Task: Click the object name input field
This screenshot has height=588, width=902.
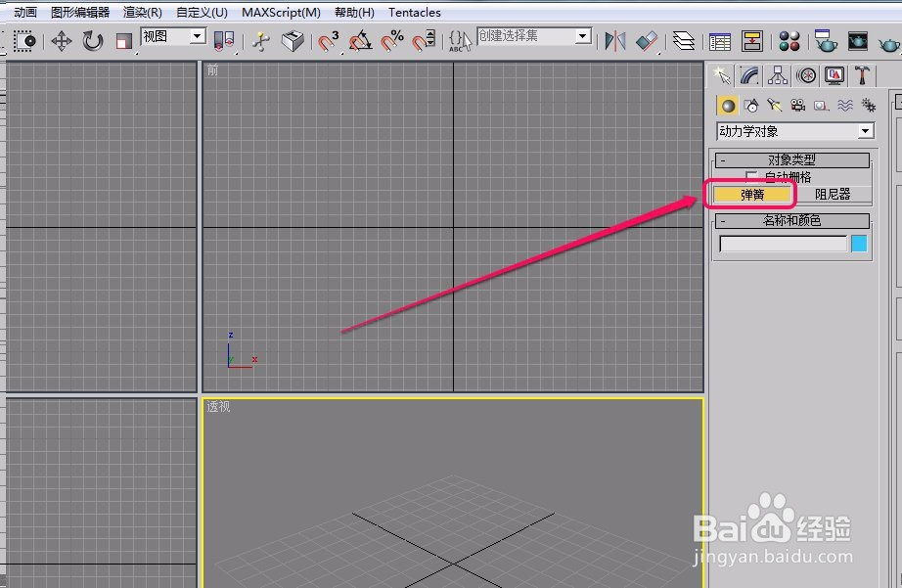Action: pos(784,244)
